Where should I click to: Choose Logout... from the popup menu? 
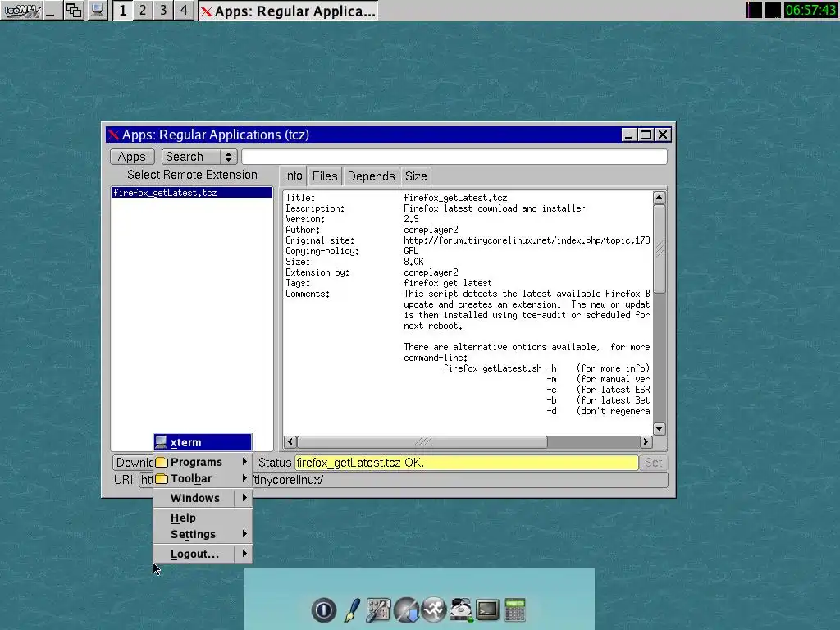point(203,555)
